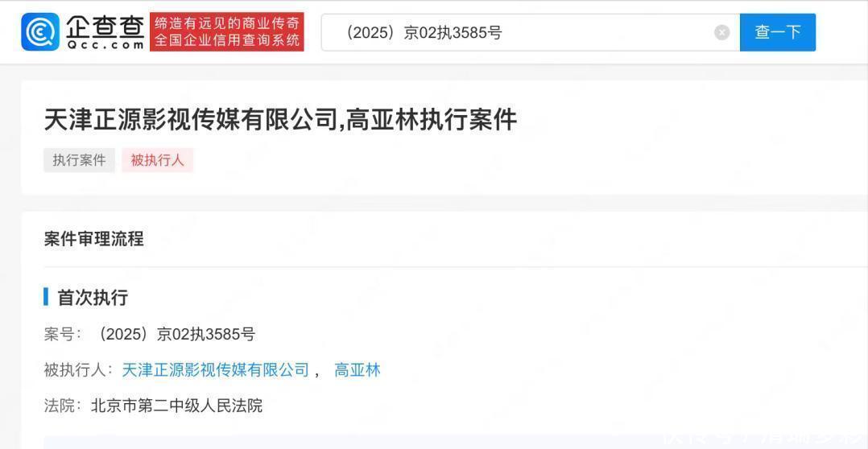Click the page title 天津正源影视传媒有限公司,高亚林执行案件
Screen dimensions: 868x449
(x=280, y=120)
